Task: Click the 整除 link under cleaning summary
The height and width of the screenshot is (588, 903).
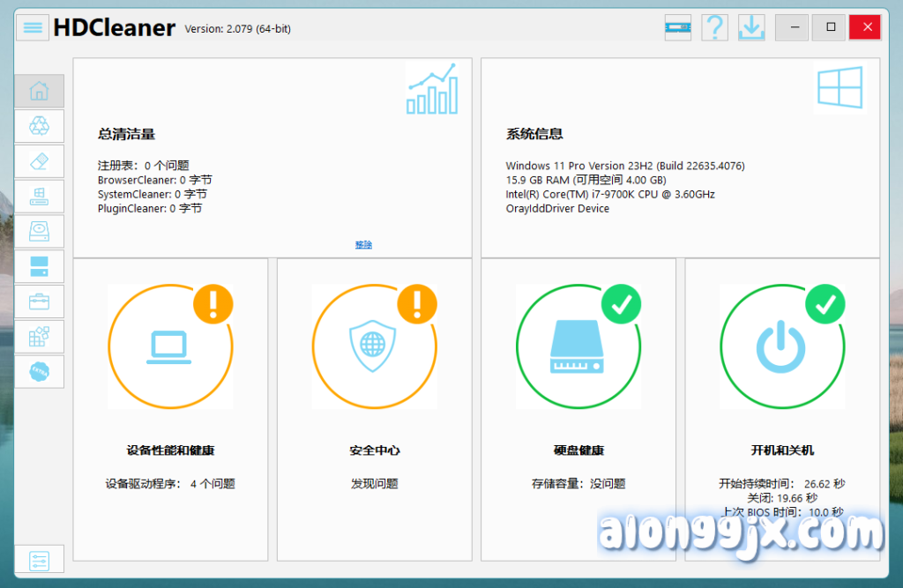Action: click(x=363, y=245)
